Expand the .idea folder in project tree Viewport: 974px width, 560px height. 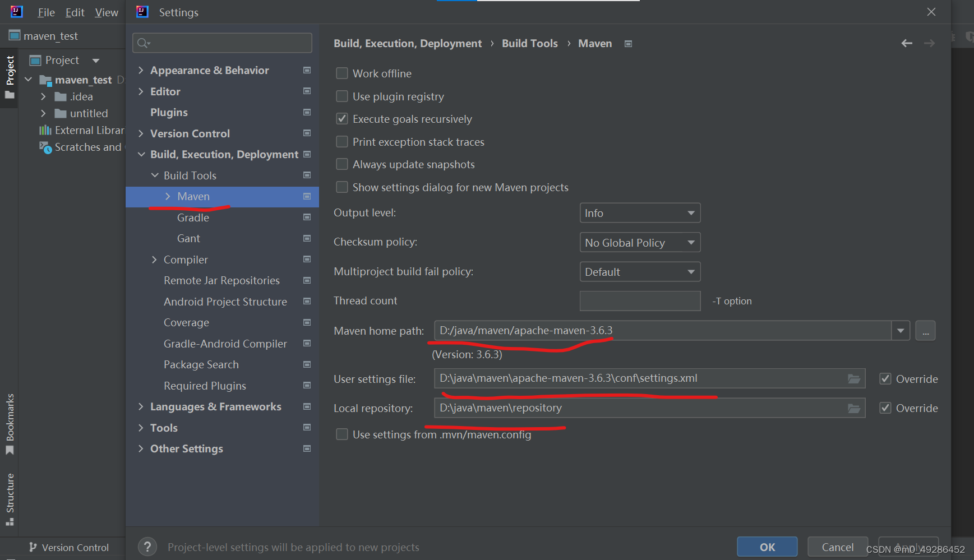[43, 96]
